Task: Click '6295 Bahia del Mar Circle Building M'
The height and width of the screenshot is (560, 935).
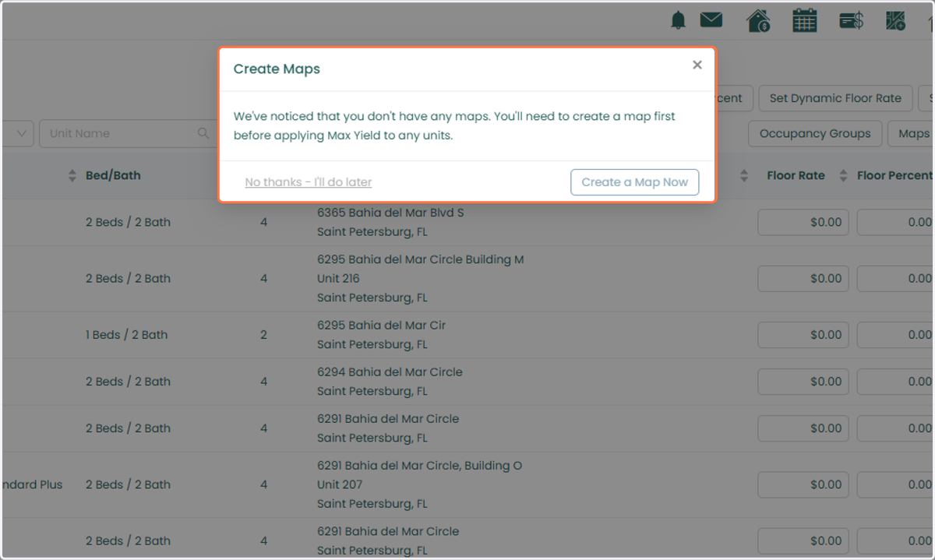Action: coord(421,259)
